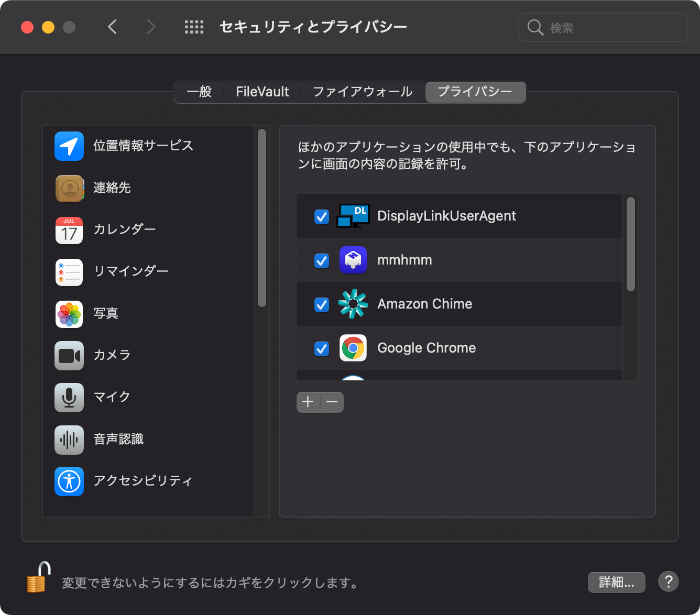
Task: Select the リマインダー label
Action: pyautogui.click(x=131, y=272)
